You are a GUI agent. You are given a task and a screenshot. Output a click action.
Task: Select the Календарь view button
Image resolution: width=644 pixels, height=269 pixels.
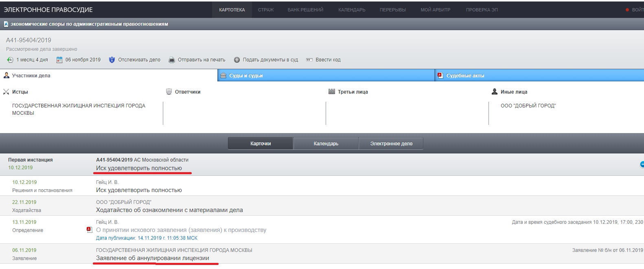[x=326, y=144]
